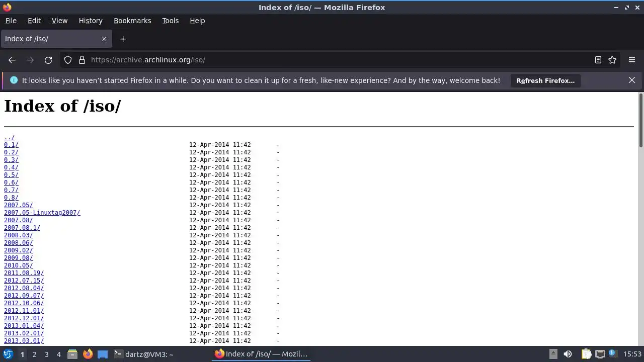Open the 2007.05-Linuxtag2007/ directory link

[42, 213]
